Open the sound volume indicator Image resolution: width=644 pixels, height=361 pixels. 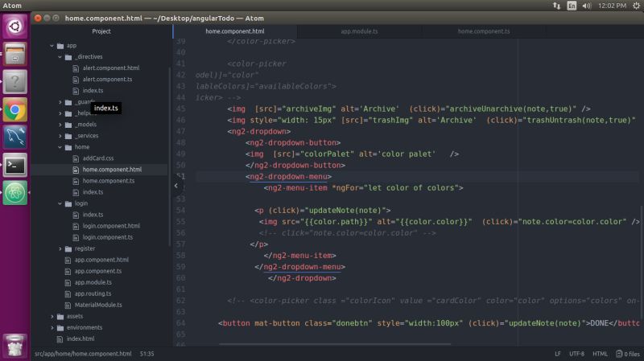[587, 6]
